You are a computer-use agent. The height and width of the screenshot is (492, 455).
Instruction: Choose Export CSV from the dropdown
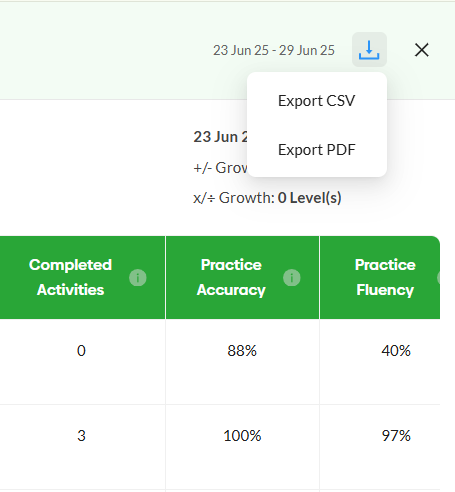click(317, 101)
